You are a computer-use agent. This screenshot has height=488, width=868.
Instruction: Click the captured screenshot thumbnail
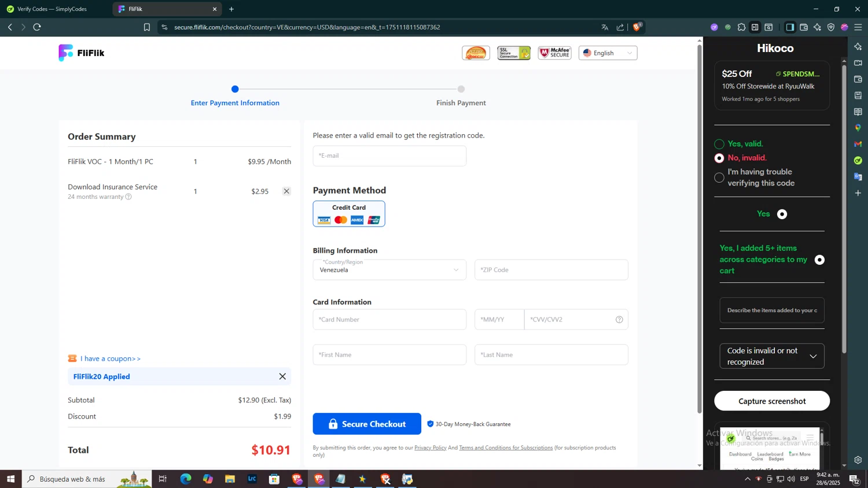coord(770,449)
